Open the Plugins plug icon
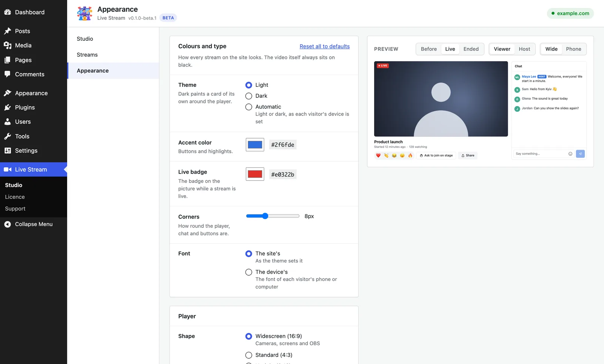Viewport: 604px width, 364px height. click(8, 108)
